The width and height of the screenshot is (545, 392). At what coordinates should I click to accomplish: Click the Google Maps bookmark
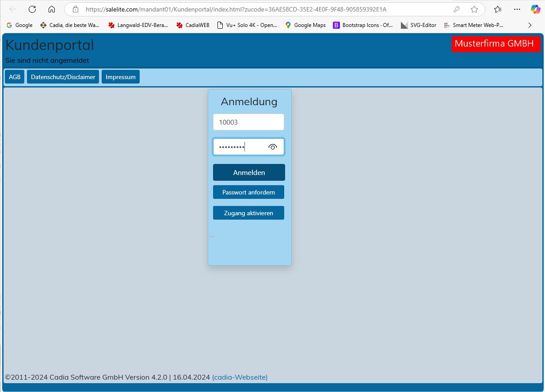point(305,25)
